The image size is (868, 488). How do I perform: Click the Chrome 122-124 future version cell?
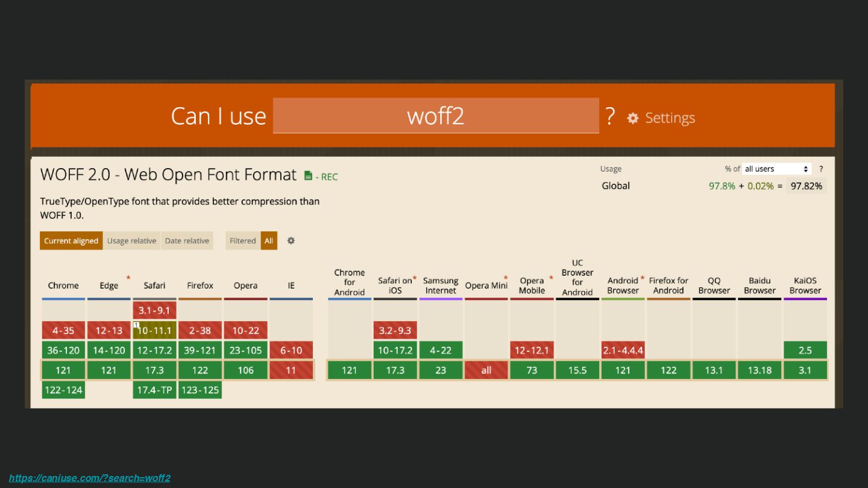63,390
